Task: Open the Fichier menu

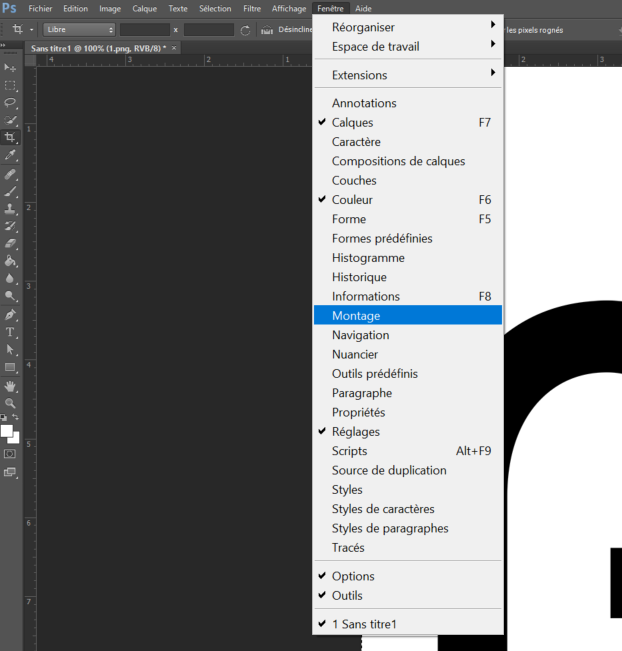Action: (40, 8)
